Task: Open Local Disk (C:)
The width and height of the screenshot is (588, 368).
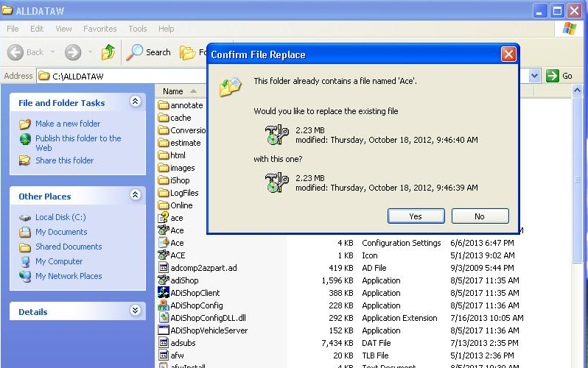Action: (60, 217)
